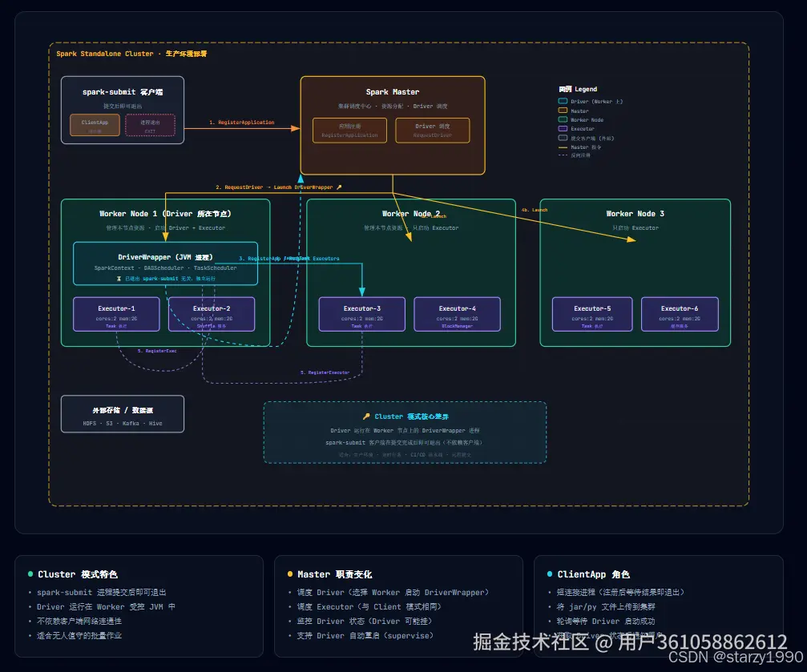Click the Spark Master title
Screen dimensions: 807x672
click(x=392, y=91)
